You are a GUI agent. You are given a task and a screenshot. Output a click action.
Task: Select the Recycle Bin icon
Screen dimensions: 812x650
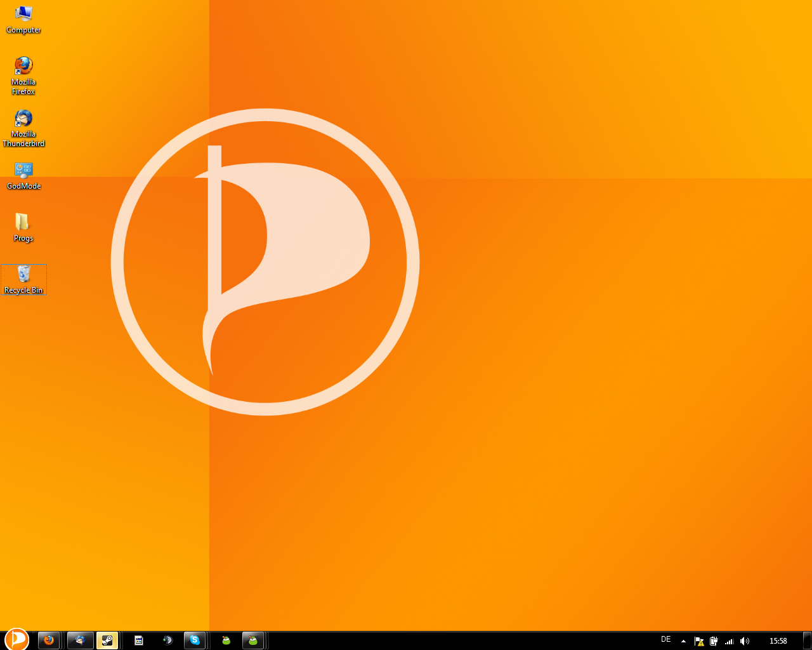coord(23,280)
